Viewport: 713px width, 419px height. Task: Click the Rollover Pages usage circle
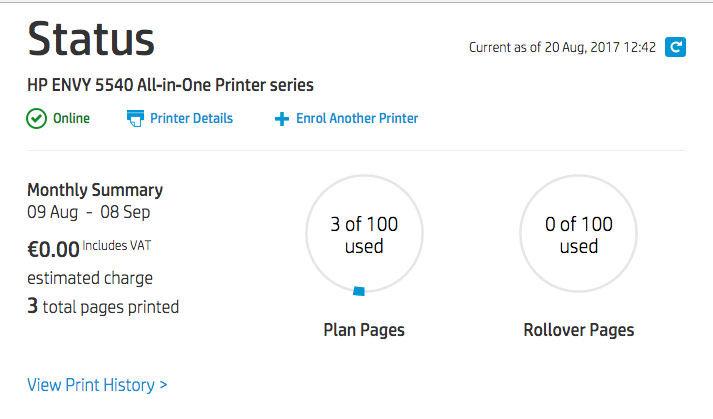578,235
